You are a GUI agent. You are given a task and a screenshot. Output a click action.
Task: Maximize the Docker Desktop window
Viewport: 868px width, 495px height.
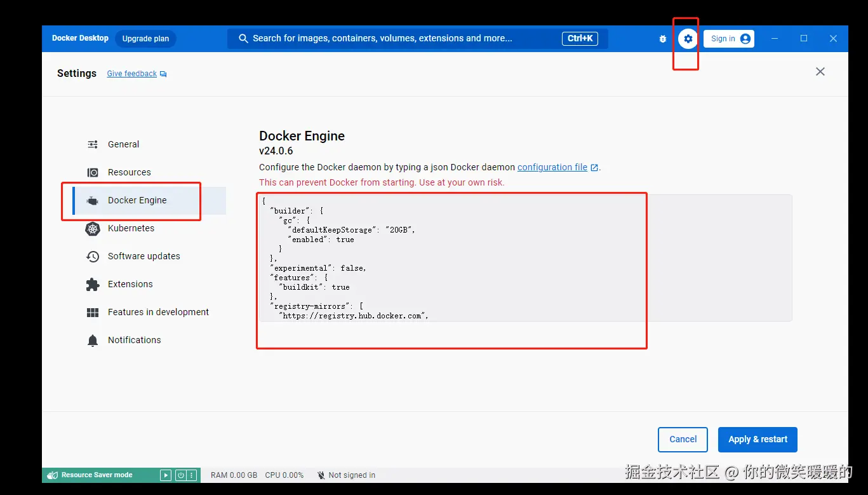coord(804,39)
